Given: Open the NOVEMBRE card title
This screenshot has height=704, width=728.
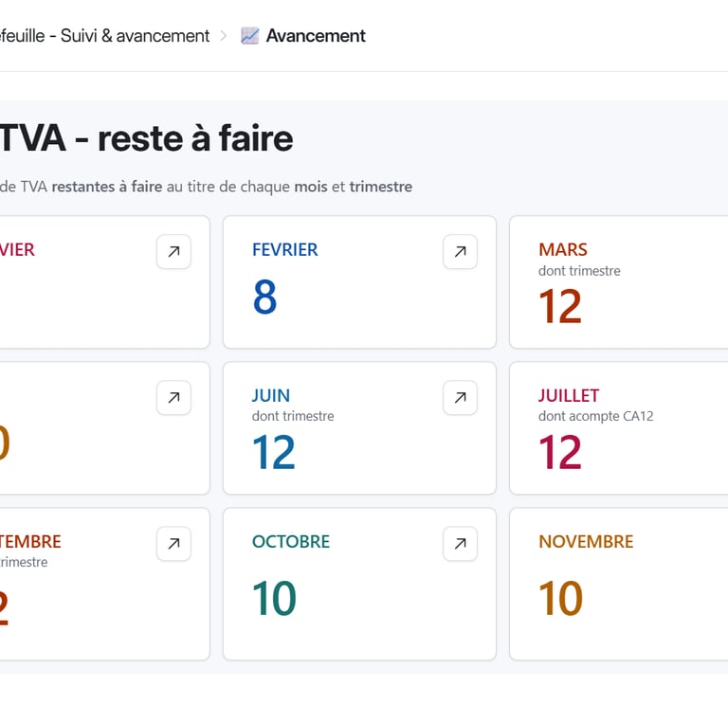Looking at the screenshot, I should click(x=586, y=542).
